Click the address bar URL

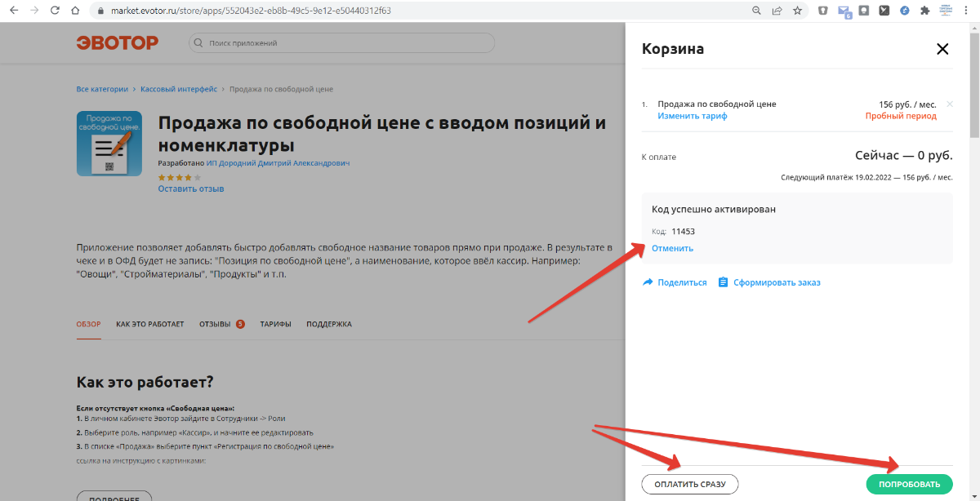tap(250, 11)
